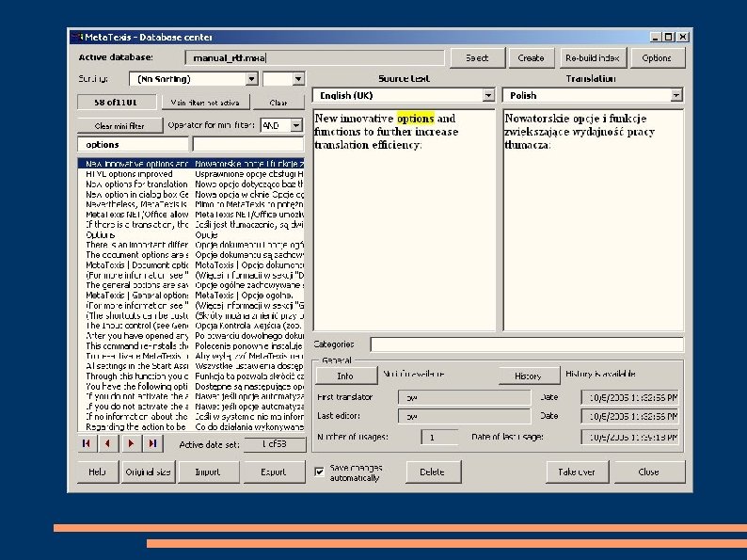Select row 'HTML options improved'

click(x=191, y=174)
